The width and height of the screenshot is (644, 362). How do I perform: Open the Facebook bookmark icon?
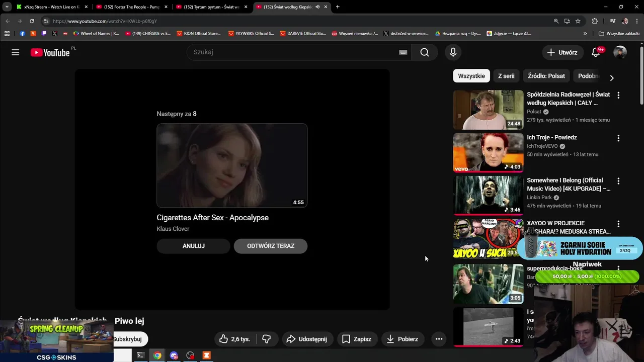click(x=22, y=34)
